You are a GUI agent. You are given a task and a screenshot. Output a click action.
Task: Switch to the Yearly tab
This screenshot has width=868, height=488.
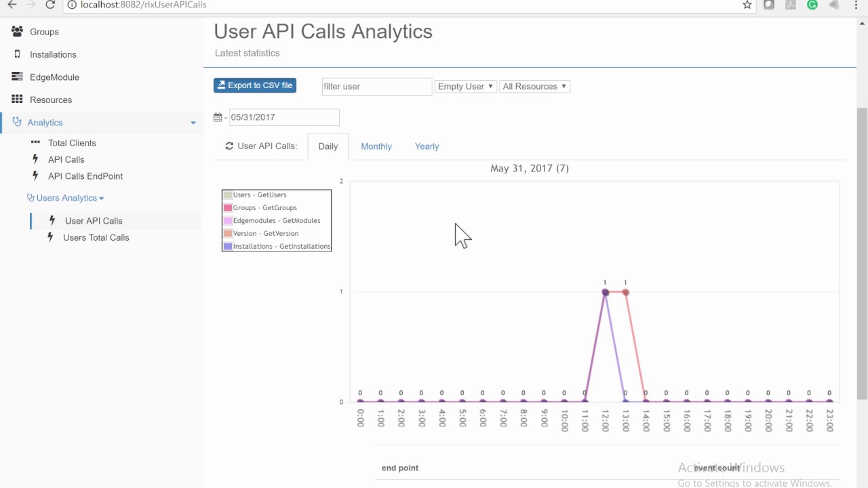427,146
